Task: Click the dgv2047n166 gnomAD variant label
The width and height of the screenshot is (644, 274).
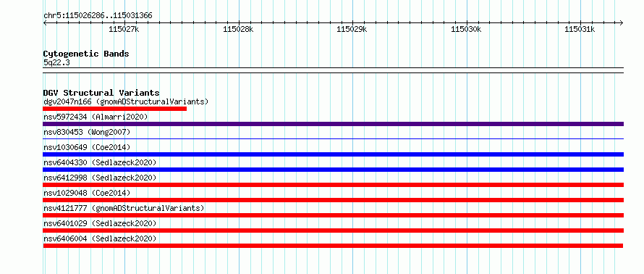Action: pyautogui.click(x=126, y=101)
